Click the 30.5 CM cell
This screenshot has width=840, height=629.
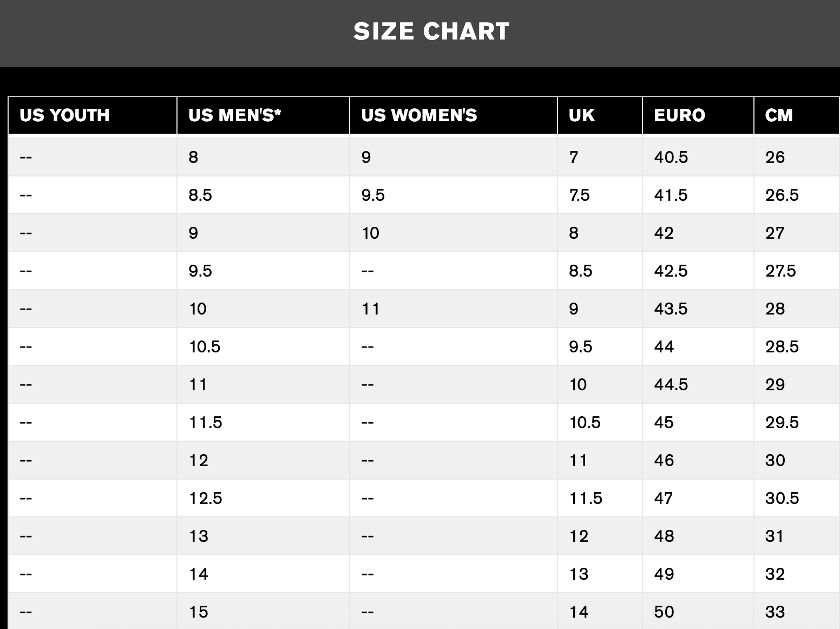click(797, 498)
